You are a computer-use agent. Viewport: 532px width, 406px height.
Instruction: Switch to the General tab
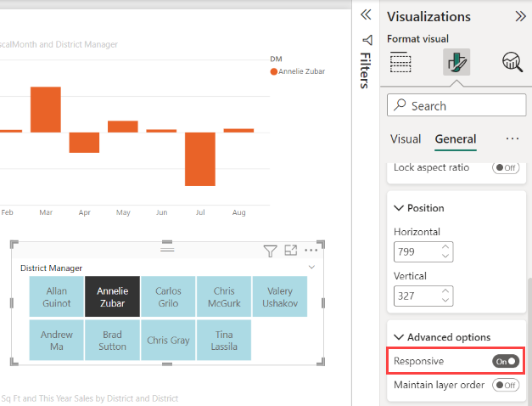456,139
